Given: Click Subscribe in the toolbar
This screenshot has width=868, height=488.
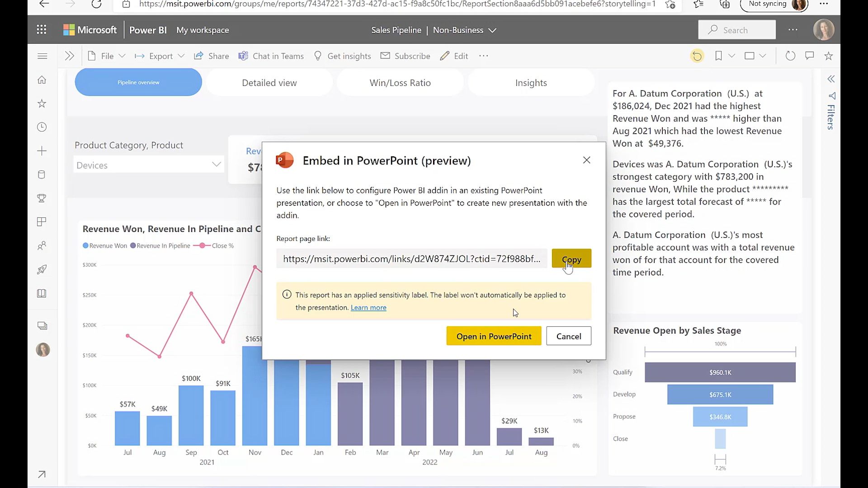Looking at the screenshot, I should (405, 56).
